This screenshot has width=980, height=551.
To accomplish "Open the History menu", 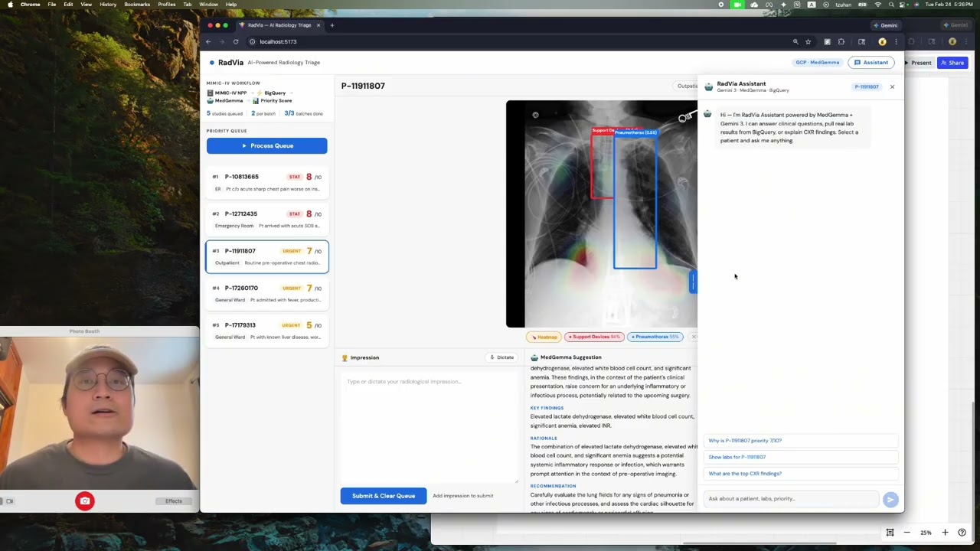I will click(x=108, y=5).
